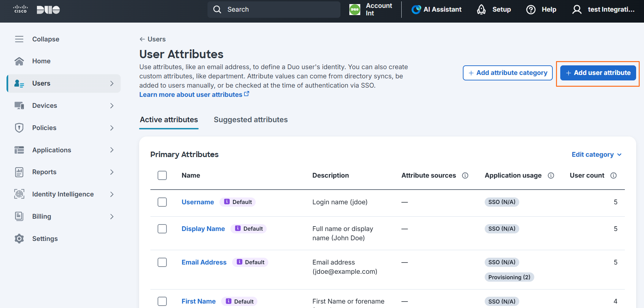Click the Settings gear icon
The image size is (644, 308).
point(19,239)
